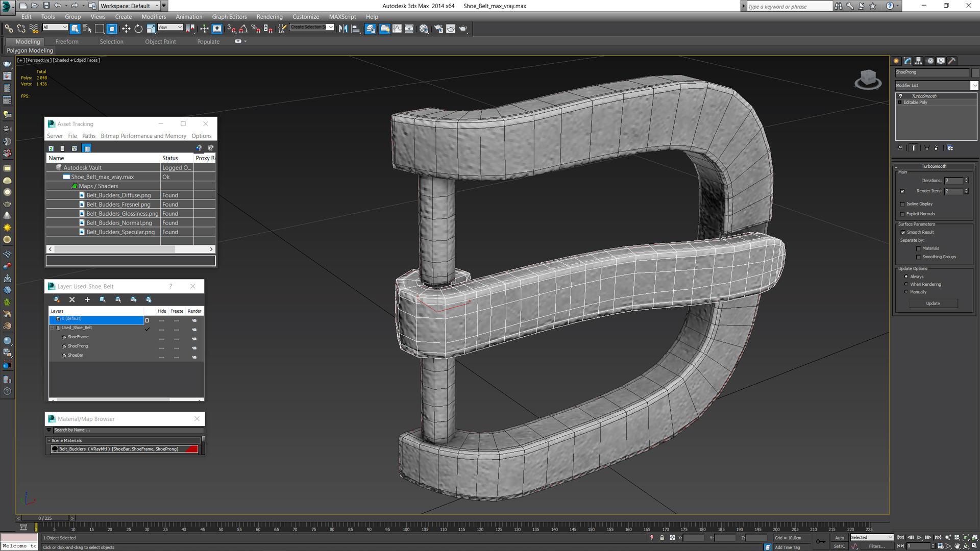This screenshot has width=980, height=551.
Task: Toggle Smooth Result checkbox in TurboSmooth
Action: coord(903,232)
